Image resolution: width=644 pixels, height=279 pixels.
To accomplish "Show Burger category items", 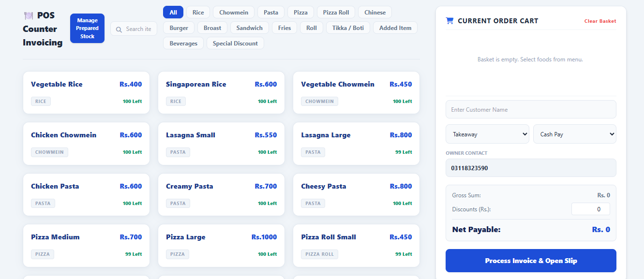I will [x=179, y=28].
